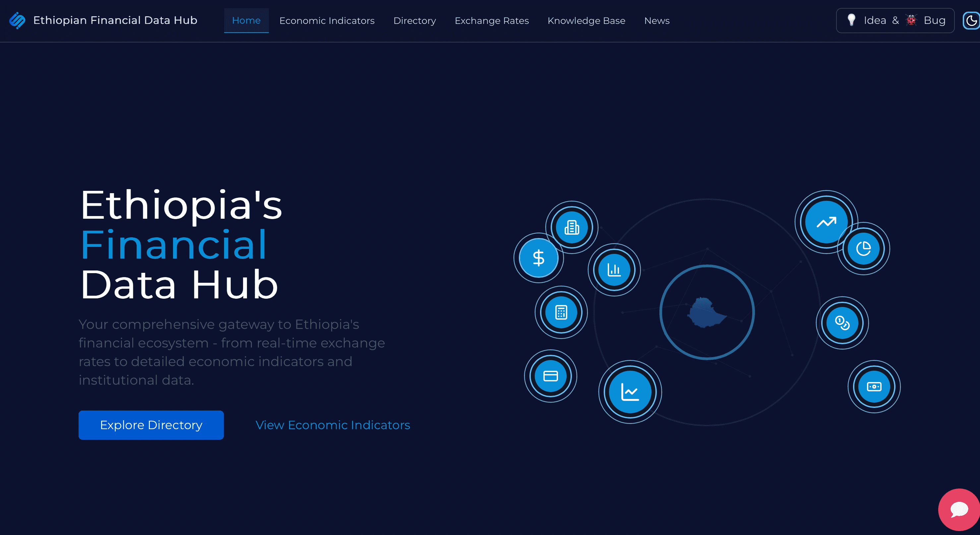Viewport: 980px width, 535px height.
Task: Report feedback via the Idea & Bug button
Action: pyautogui.click(x=895, y=20)
